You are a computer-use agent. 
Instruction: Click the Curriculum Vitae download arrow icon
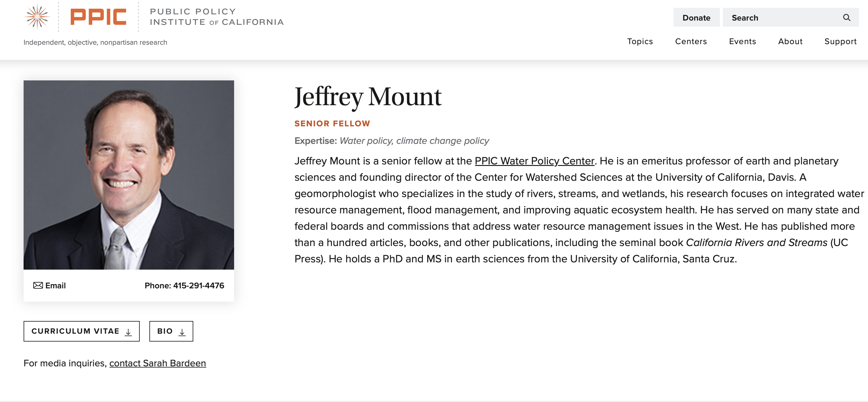tap(128, 332)
